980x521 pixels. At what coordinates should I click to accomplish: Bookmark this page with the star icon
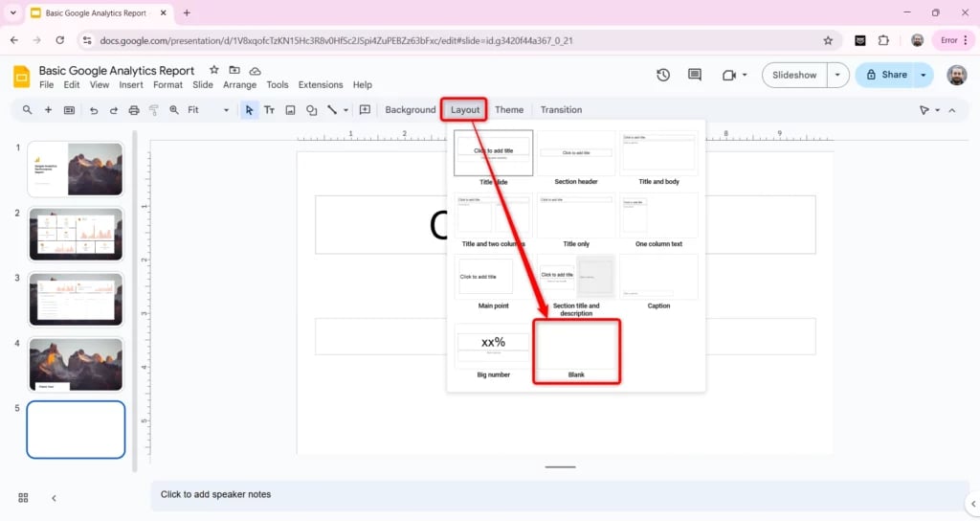[828, 40]
